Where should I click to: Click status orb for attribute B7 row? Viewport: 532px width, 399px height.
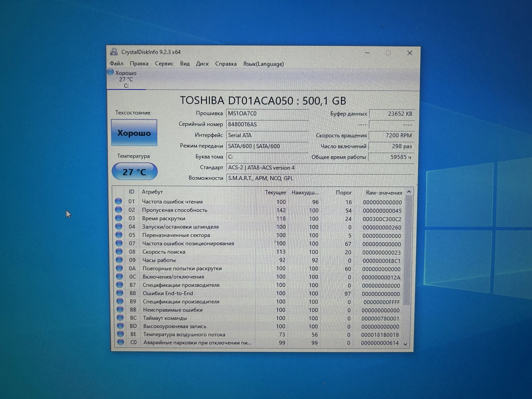[120, 285]
